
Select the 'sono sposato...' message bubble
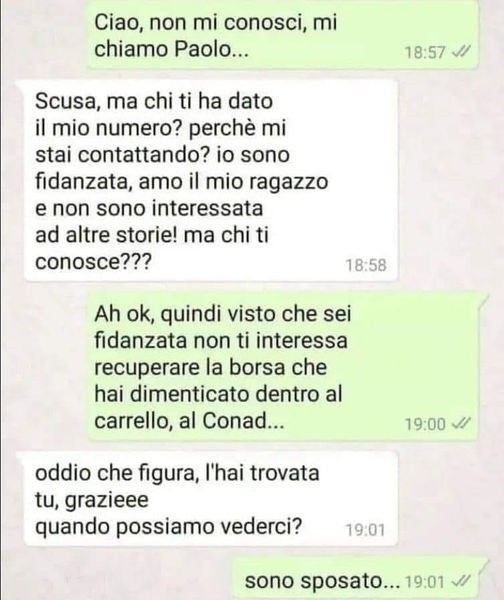[x=356, y=579]
